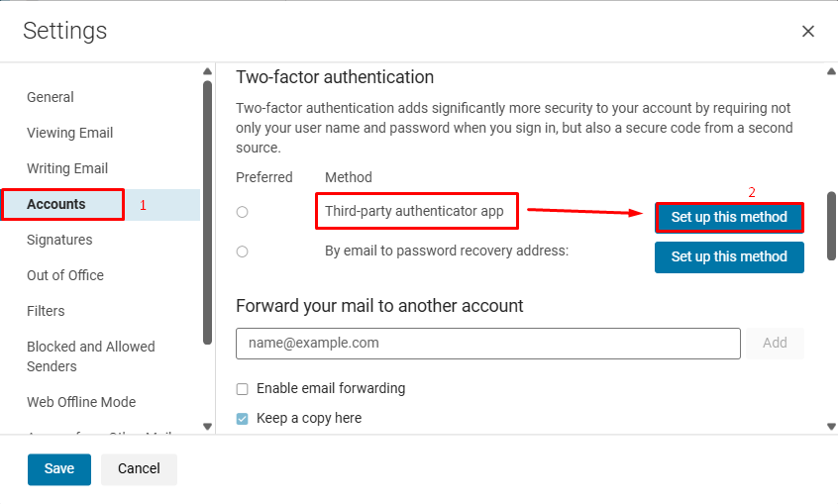Enable email forwarding checkbox
Viewport: 838px width, 504px height.
coord(243,389)
